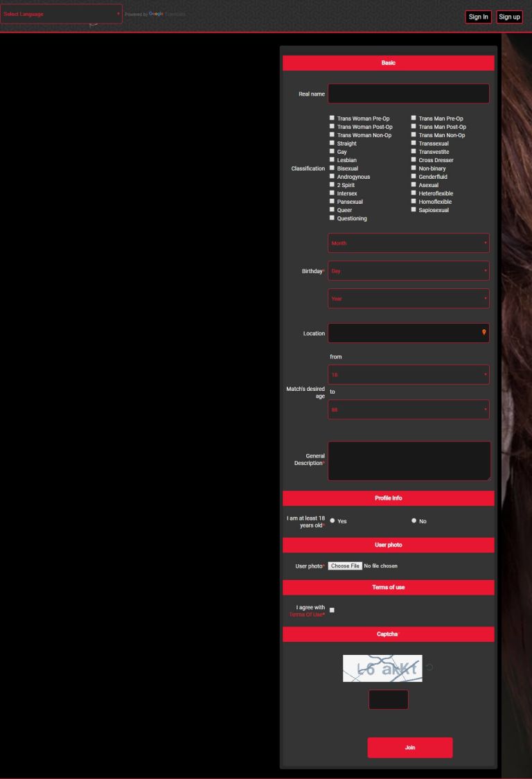The height and width of the screenshot is (779, 532).
Task: Open the Select Language dropdown
Action: (61, 14)
